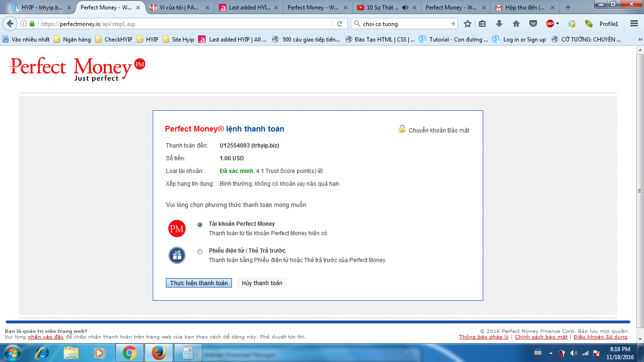
Task: Click the address bar URL field
Action: coord(186,24)
